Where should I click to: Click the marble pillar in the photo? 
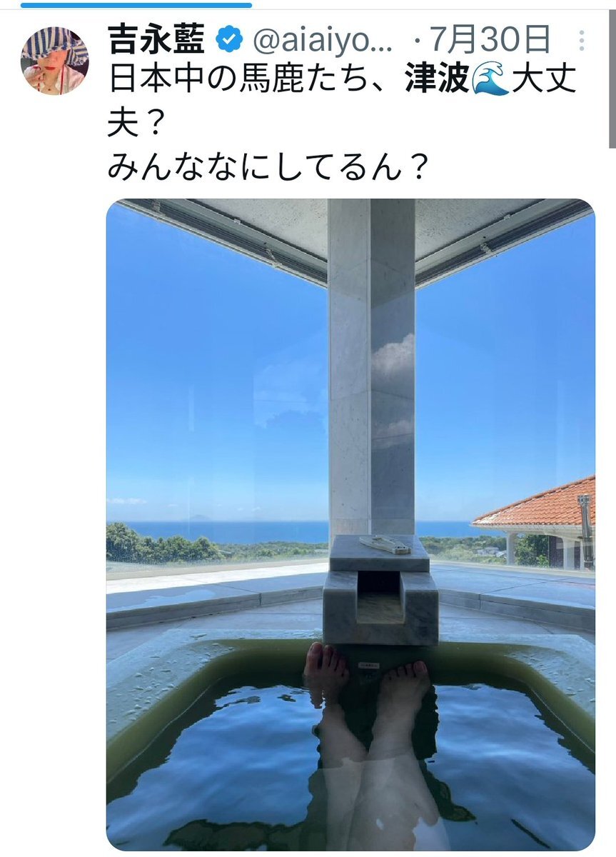tap(371, 369)
